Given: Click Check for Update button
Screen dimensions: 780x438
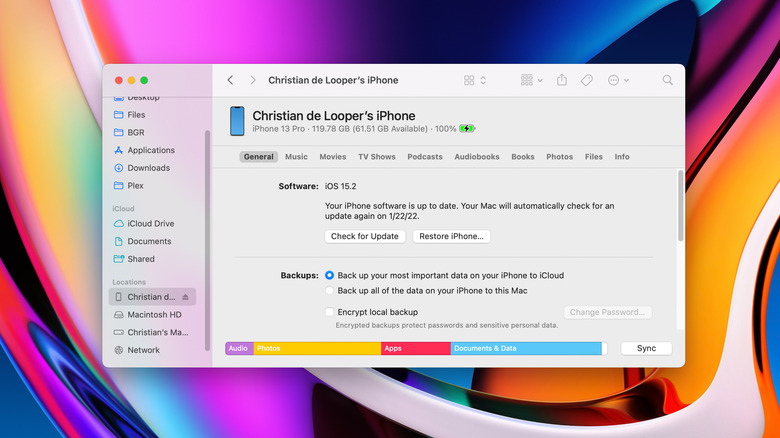Looking at the screenshot, I should click(365, 236).
